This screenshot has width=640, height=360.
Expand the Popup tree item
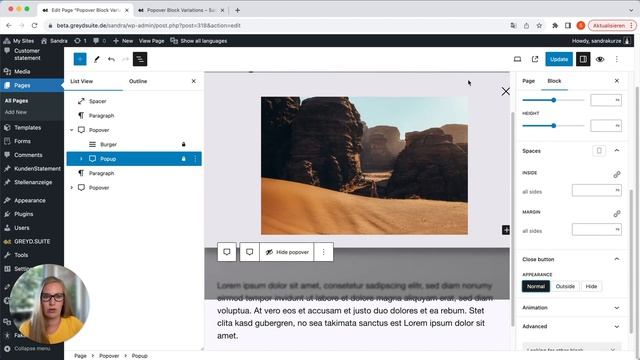tap(81, 159)
